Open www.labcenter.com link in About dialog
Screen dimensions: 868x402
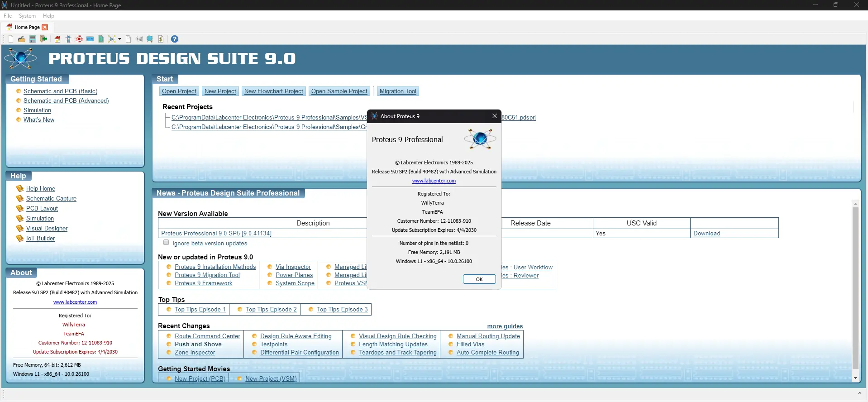click(434, 181)
